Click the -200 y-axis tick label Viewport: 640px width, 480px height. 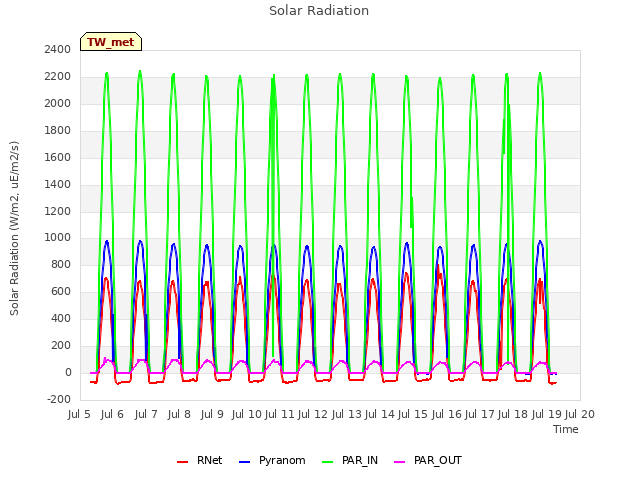[x=59, y=399]
